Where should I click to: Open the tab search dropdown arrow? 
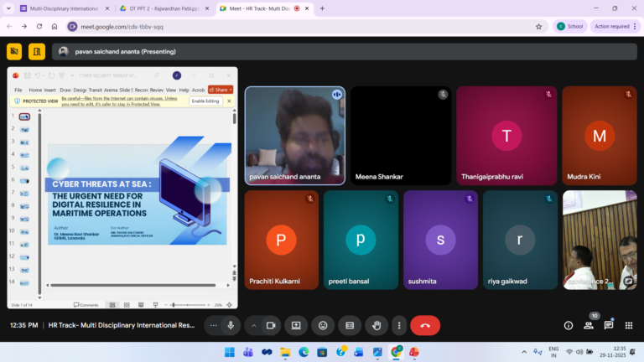click(8, 8)
